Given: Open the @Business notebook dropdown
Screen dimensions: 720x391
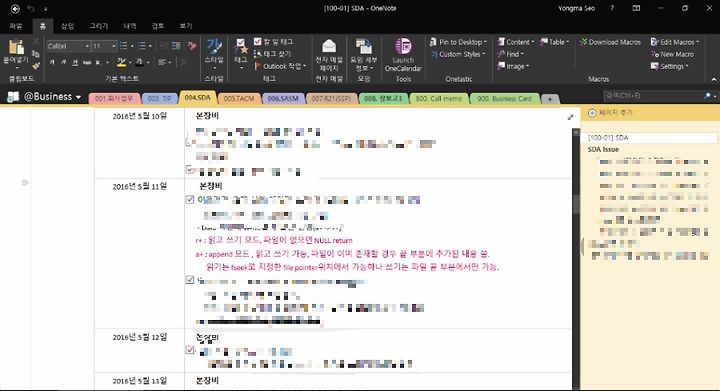Looking at the screenshot, I should pos(79,97).
